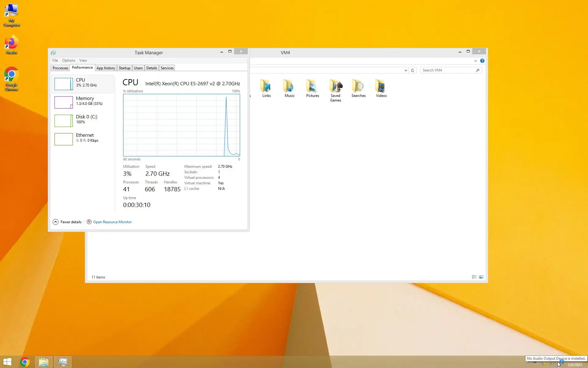Open the Links folder

click(266, 88)
